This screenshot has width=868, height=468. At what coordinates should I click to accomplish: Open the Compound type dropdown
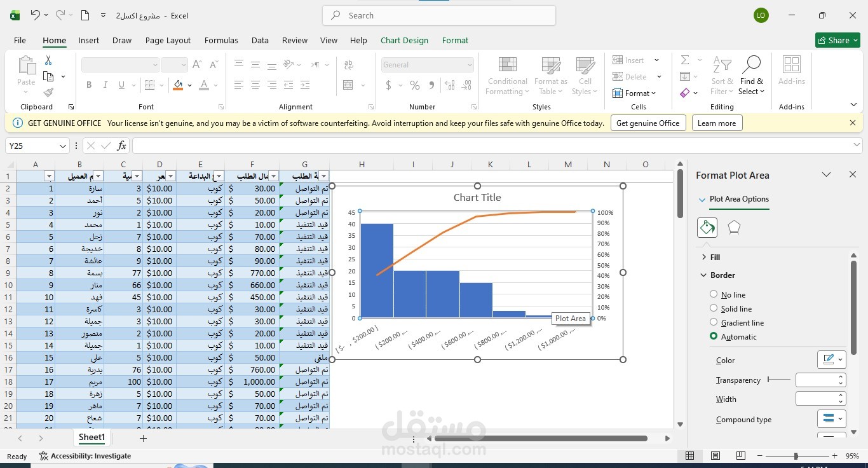831,419
